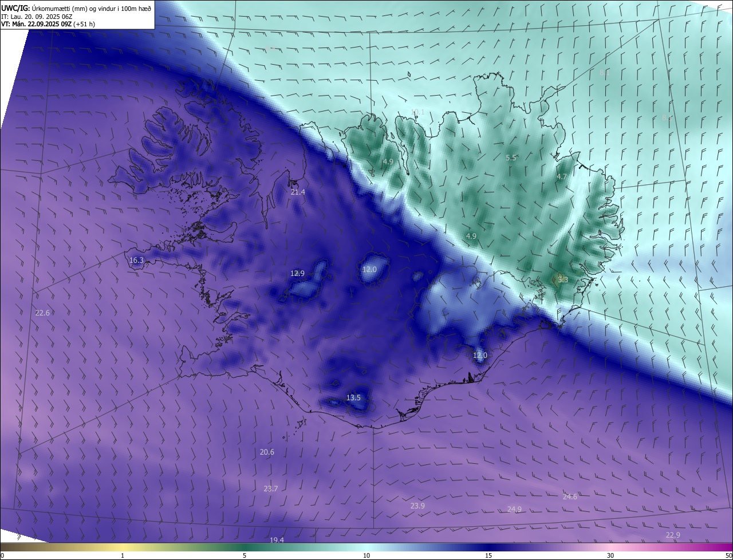
Task: Click the 22.6 value label on the map
Action: (42, 313)
